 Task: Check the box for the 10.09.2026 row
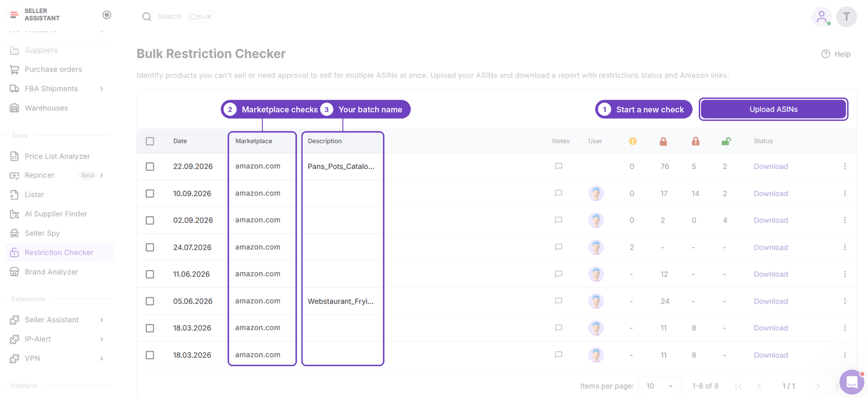point(150,193)
